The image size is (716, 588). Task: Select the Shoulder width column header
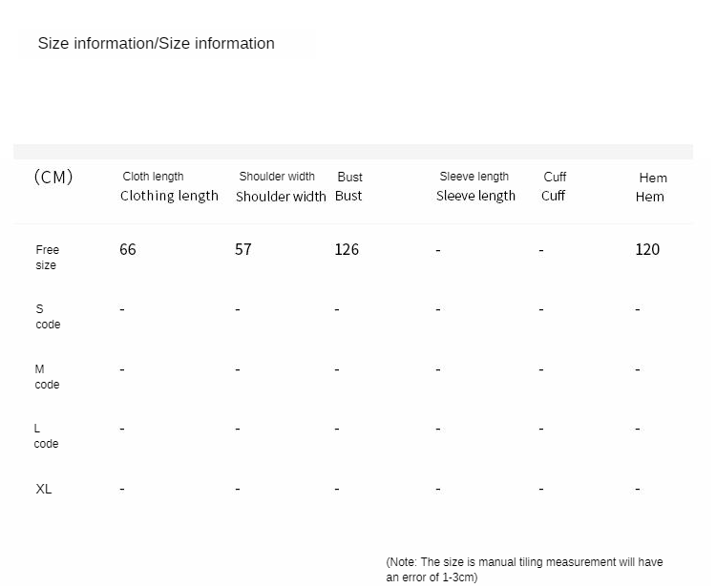280,186
